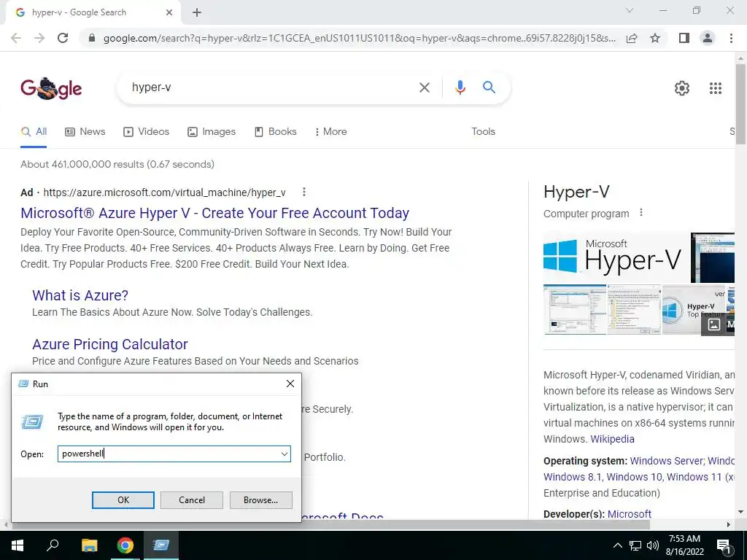The height and width of the screenshot is (560, 747).
Task: Click into the Google search field
Action: click(x=269, y=87)
